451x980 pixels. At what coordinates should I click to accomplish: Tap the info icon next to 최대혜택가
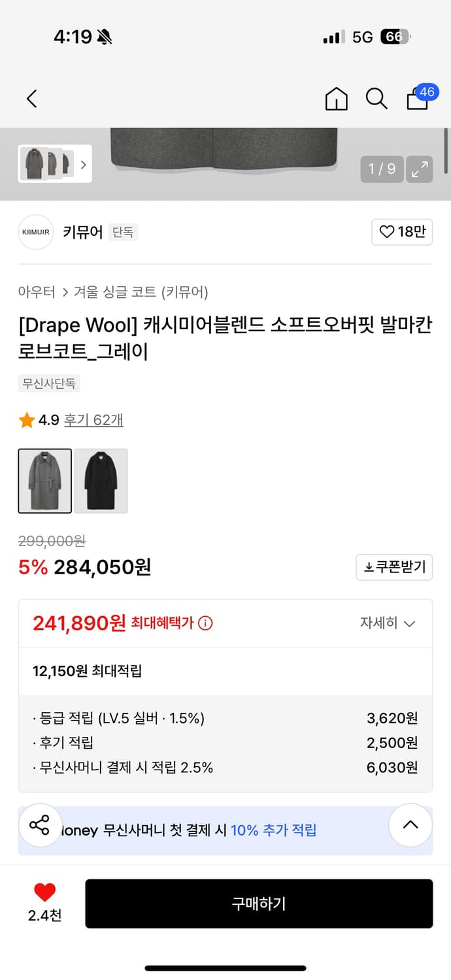[x=207, y=623]
